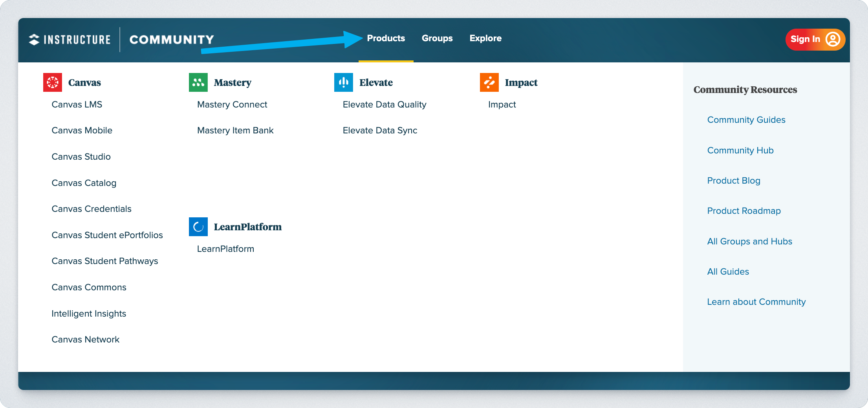Open the Elevate heading link
Viewport: 868px width, 408px height.
376,82
